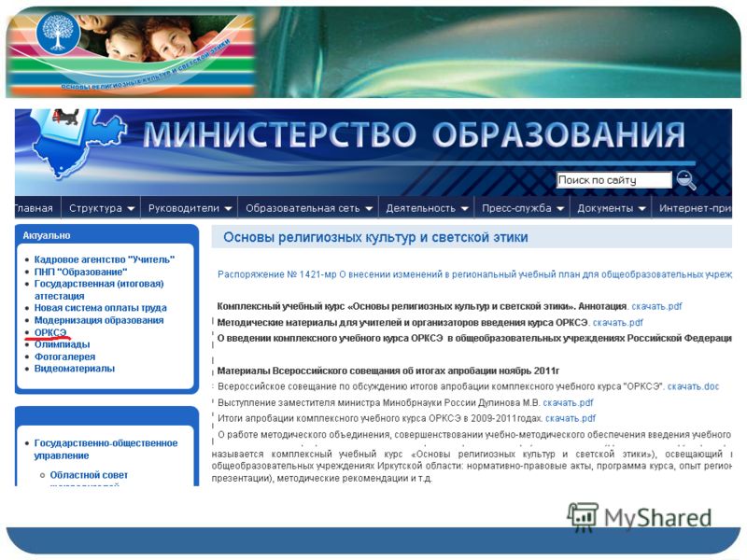Open the Кадровое агентство "Учитель" link
Viewport: 747px width, 560px height.
coord(105,259)
